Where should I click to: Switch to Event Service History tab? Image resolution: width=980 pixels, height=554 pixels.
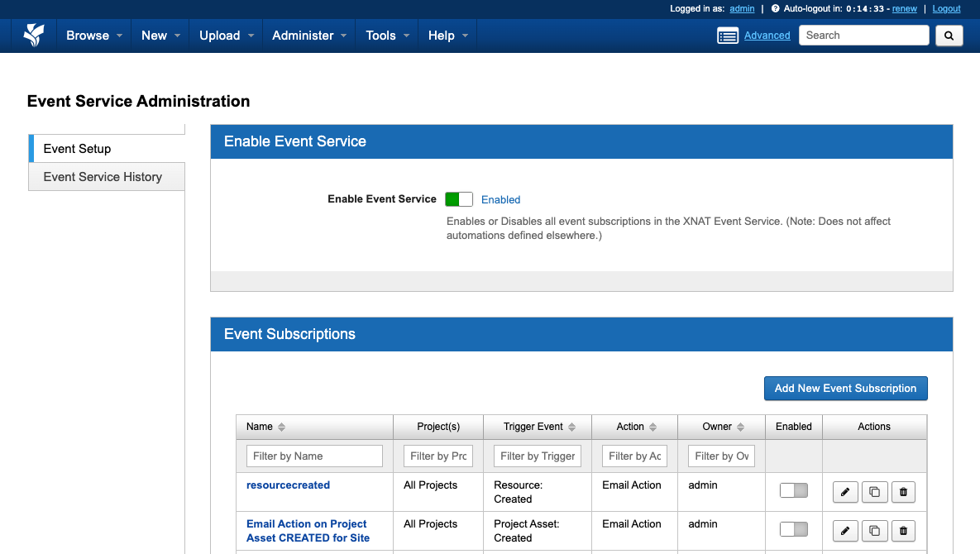[103, 177]
